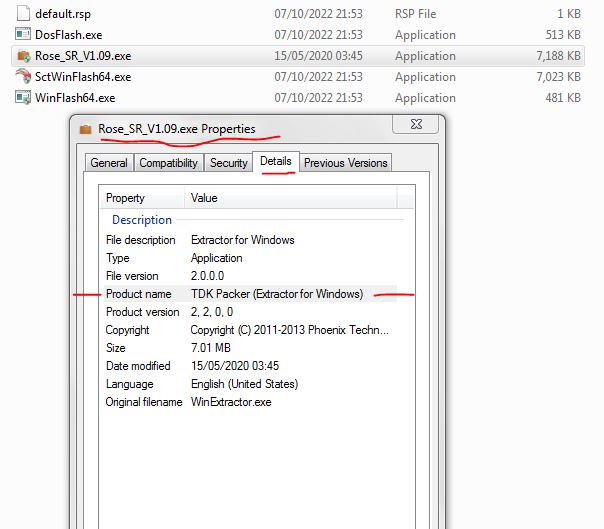Select the Type property row
The height and width of the screenshot is (529, 604).
pos(250,258)
